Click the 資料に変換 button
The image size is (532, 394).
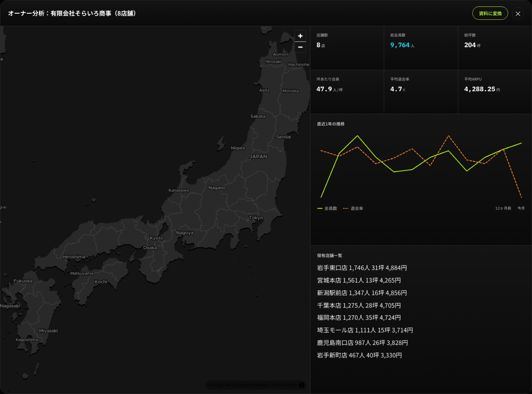coord(490,13)
